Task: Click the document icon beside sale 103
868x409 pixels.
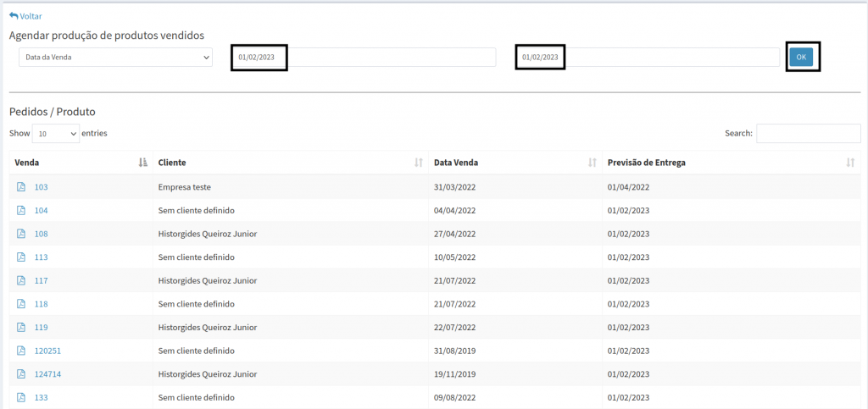Action: click(x=21, y=187)
